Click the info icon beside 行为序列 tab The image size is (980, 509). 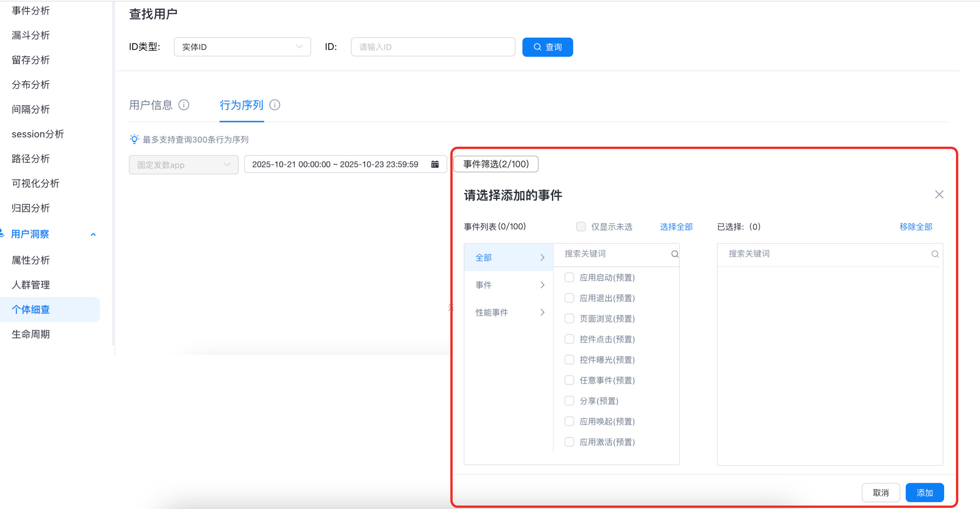point(275,105)
